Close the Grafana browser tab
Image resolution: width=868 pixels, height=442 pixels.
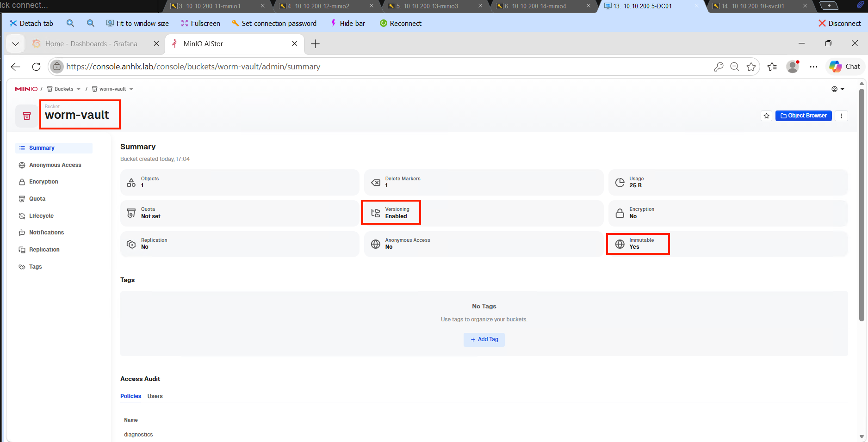coord(156,43)
